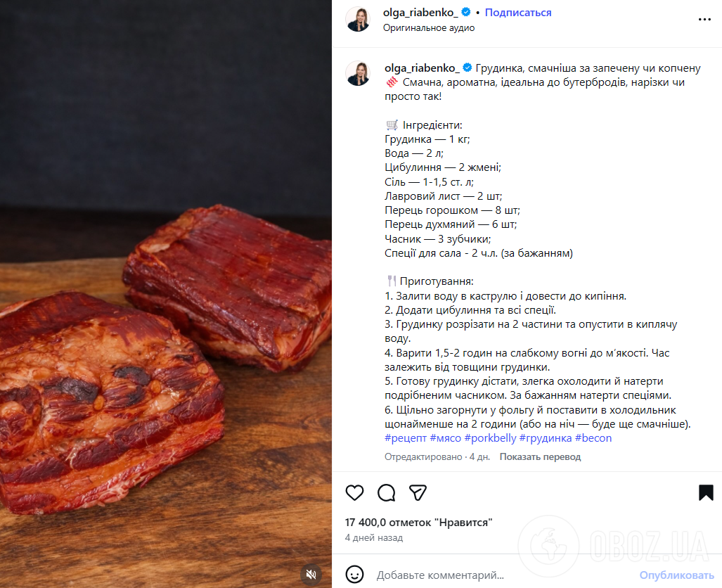The width and height of the screenshot is (722, 588).
Task: Follow the account via Подписаться
Action: pos(518,12)
